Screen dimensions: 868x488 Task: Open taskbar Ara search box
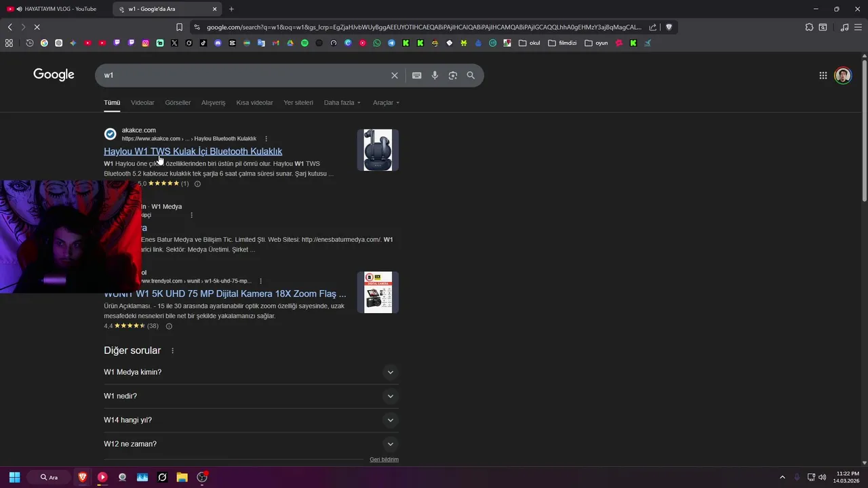tap(49, 477)
